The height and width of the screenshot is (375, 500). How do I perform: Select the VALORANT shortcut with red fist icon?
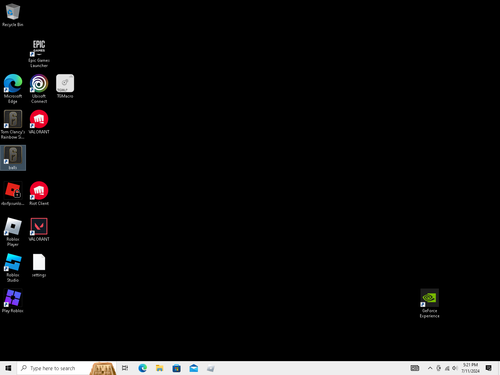click(39, 122)
